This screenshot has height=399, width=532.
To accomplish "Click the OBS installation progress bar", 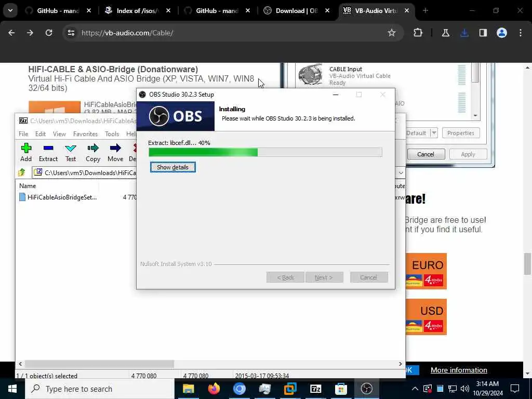I will pos(265,152).
